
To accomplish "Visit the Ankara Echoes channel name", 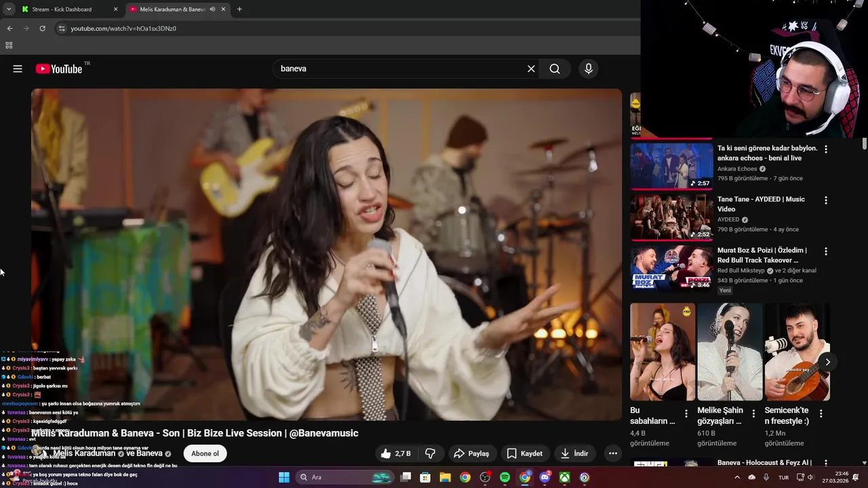I will [737, 169].
